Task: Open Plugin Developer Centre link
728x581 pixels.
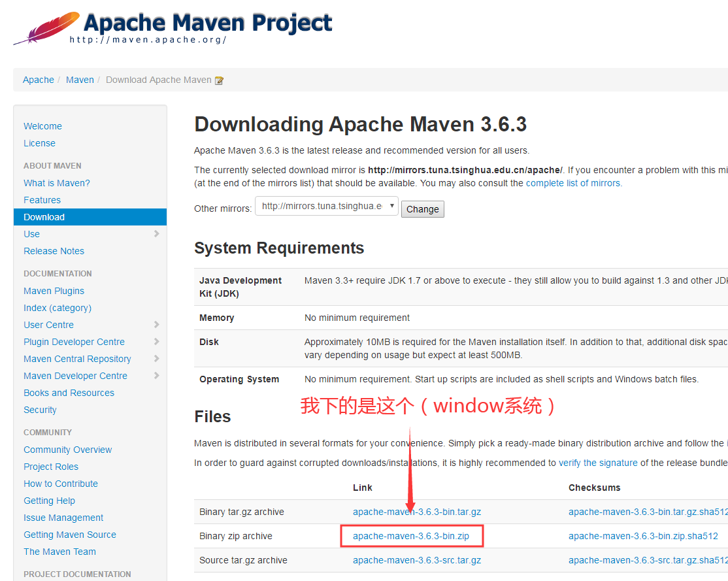Action: (x=74, y=342)
